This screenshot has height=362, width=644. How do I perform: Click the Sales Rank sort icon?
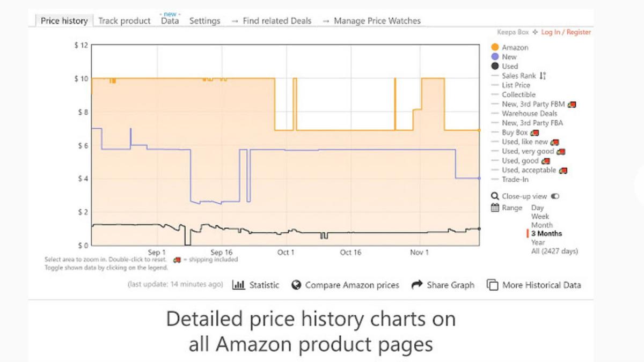pos(543,76)
